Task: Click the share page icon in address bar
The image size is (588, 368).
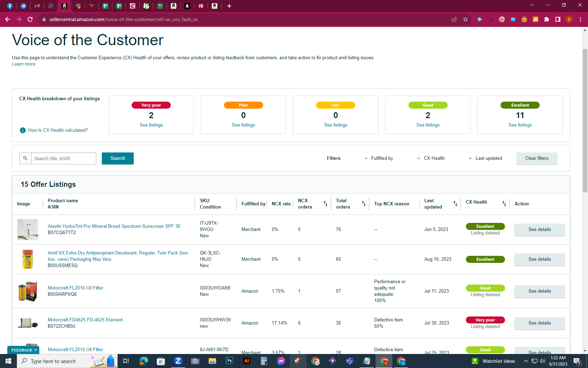Action: coord(454,19)
